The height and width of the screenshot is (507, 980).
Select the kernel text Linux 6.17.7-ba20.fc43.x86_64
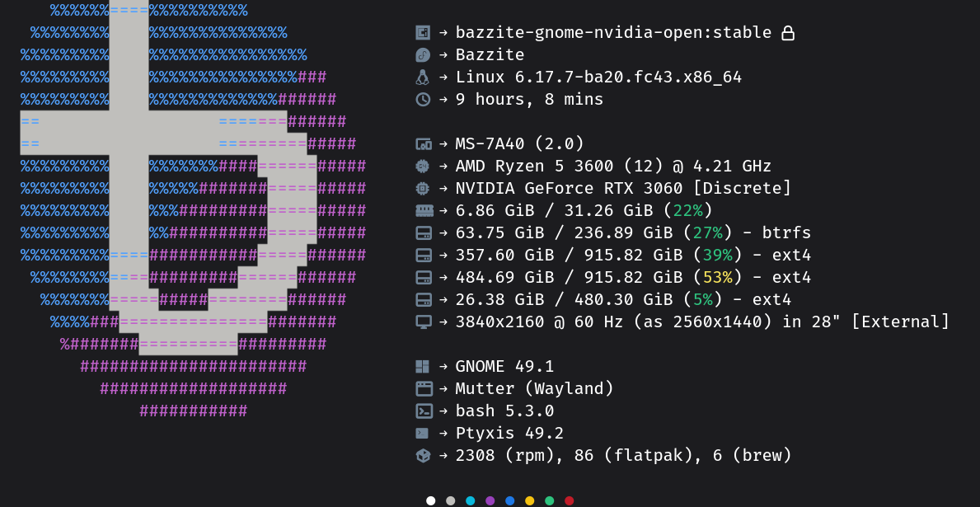pyautogui.click(x=598, y=77)
